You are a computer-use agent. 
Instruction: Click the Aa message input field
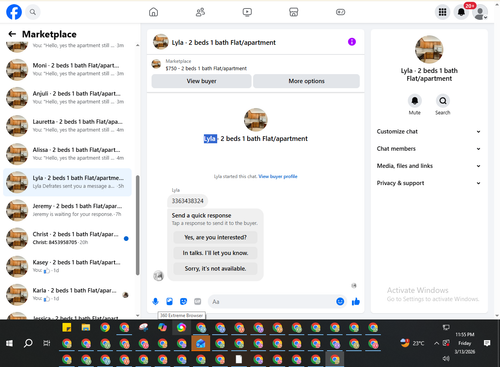pos(272,302)
